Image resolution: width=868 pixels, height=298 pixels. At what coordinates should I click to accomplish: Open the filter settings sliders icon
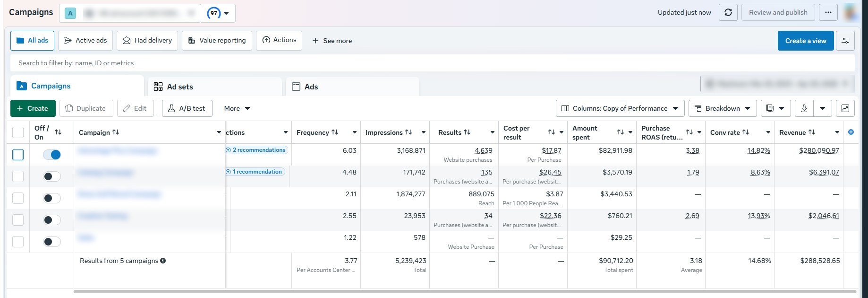(845, 41)
